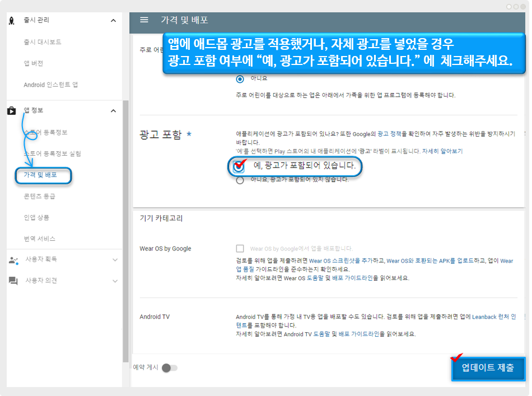Toggle the 예약 게시 switch
The width and height of the screenshot is (532, 396).
click(169, 368)
